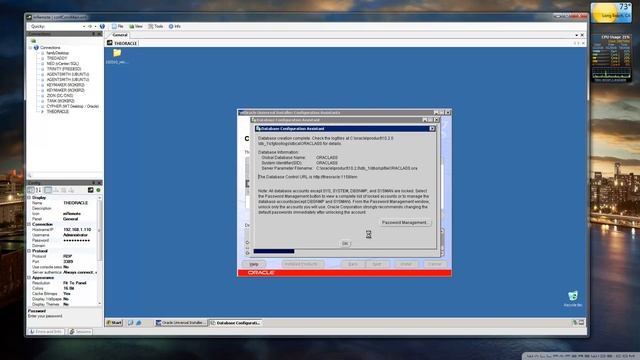The width and height of the screenshot is (640, 360).
Task: Click the globe icon next to Quicky field
Action: point(102,26)
